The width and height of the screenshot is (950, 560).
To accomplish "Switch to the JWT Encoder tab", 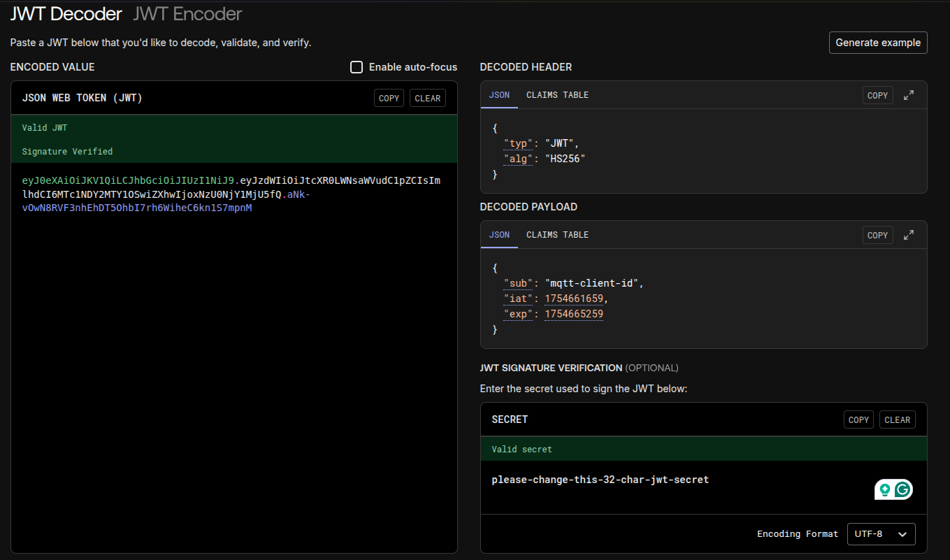I will 187,13.
